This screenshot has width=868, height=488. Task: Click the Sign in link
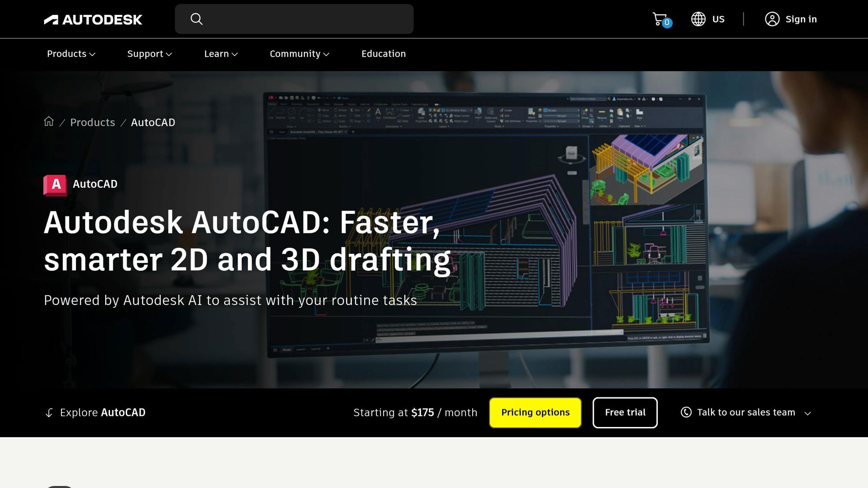click(x=801, y=19)
